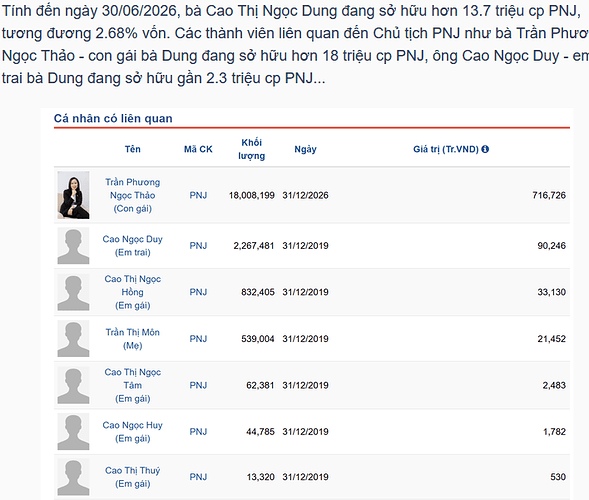The image size is (589, 500).
Task: Click Cao Thị Thuý's avatar placeholder
Action: (x=73, y=477)
